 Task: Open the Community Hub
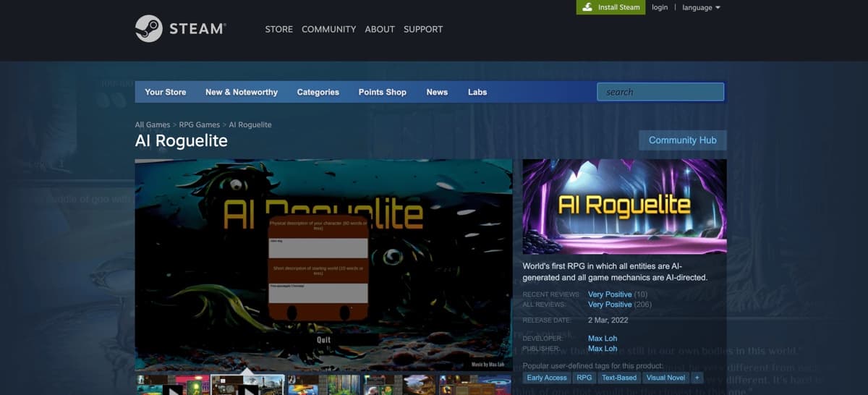click(683, 140)
